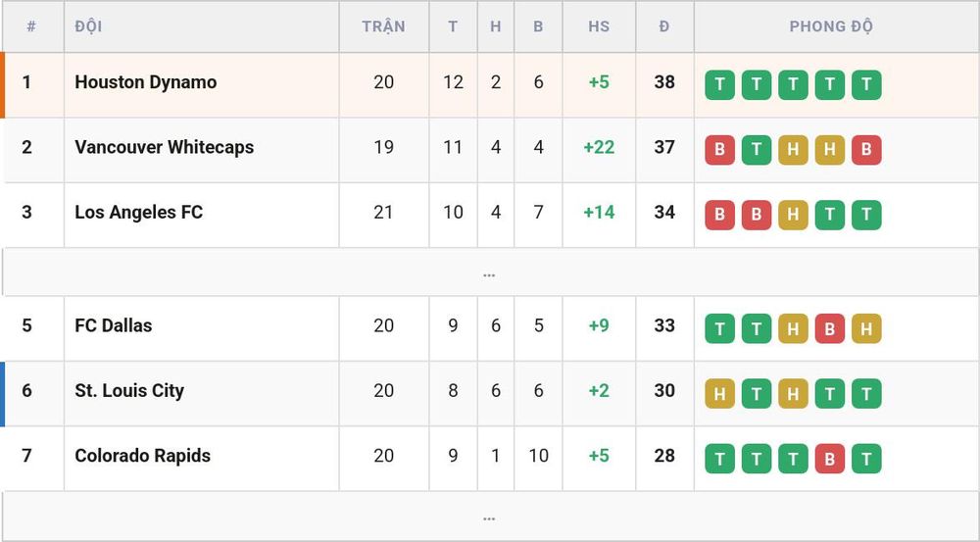Open the Vancouver Whitecaps team link
The width and height of the screenshot is (980, 542).
pyautogui.click(x=165, y=148)
